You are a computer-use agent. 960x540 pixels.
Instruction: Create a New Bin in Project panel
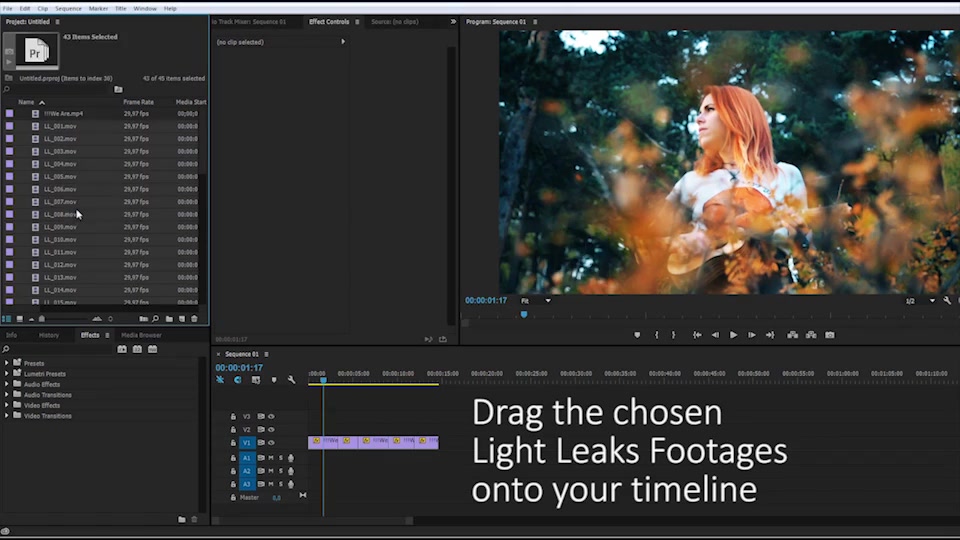[169, 319]
